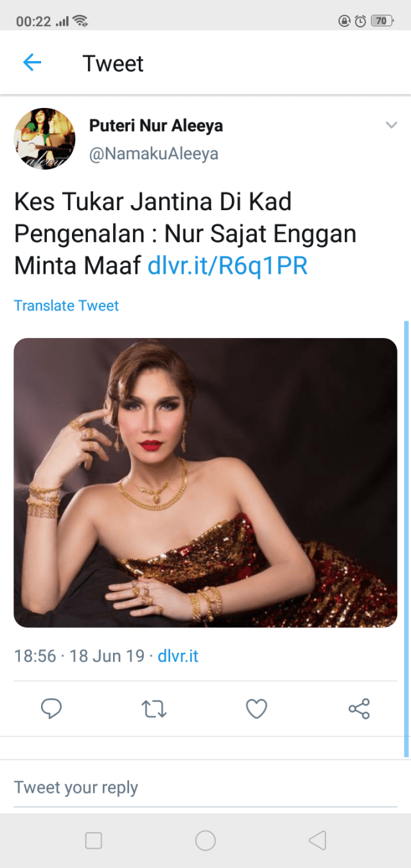Open the reply speech bubble icon

[x=51, y=709]
